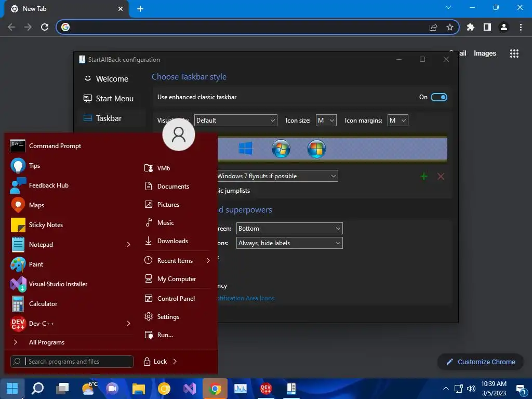Open File Explorer from taskbar
This screenshot has width=532, height=399.
(x=138, y=389)
